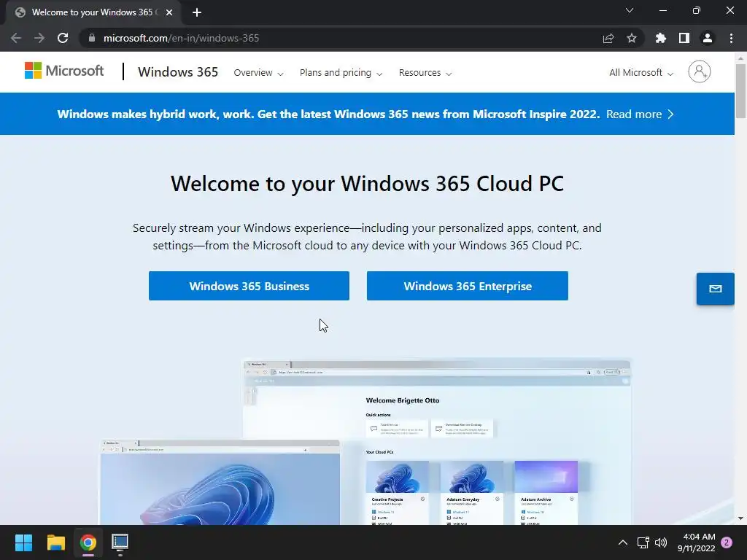This screenshot has width=747, height=560.
Task: Click the page vertical scrollbar thumb
Action: [x=740, y=90]
